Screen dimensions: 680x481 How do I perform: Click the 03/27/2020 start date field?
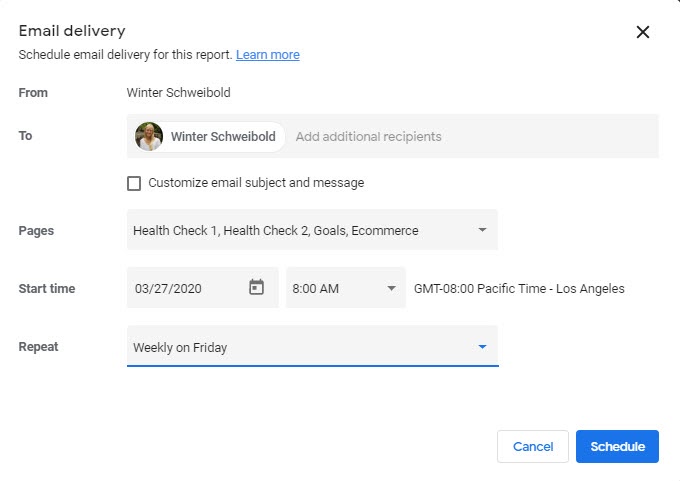[x=169, y=288]
